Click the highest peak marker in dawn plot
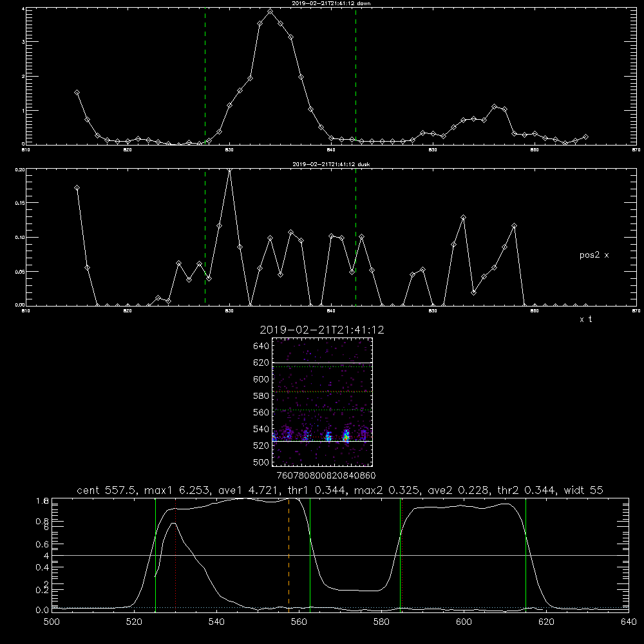The image size is (644, 644). pyautogui.click(x=270, y=12)
